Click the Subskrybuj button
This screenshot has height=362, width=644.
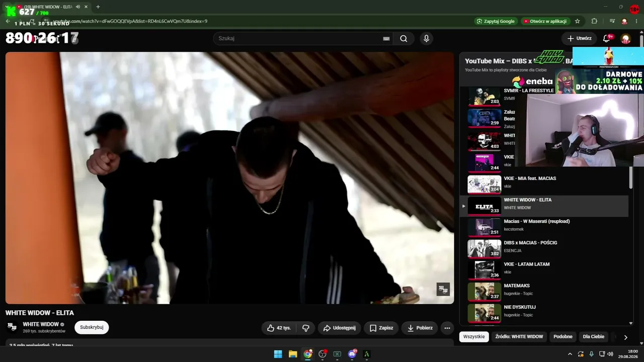[92, 327]
